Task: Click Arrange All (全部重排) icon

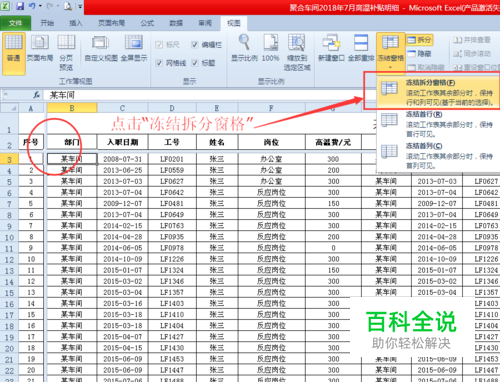Action: pyautogui.click(x=361, y=48)
